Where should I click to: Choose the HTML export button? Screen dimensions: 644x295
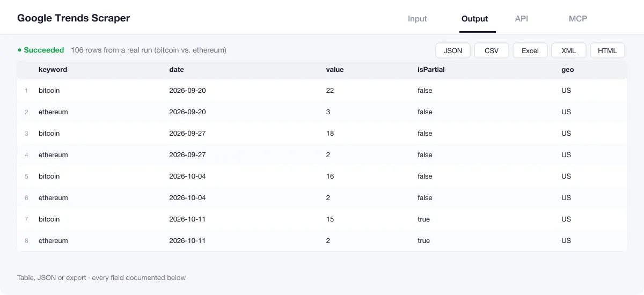point(608,50)
